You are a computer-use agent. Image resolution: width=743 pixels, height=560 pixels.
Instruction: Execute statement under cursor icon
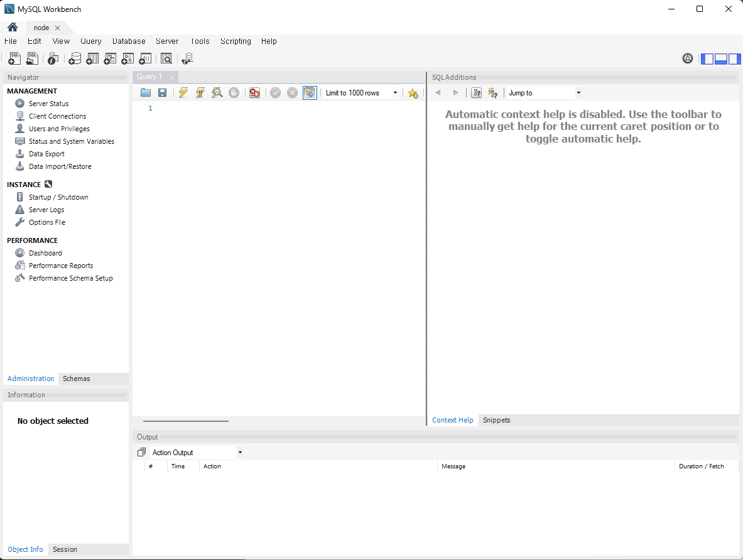(200, 93)
